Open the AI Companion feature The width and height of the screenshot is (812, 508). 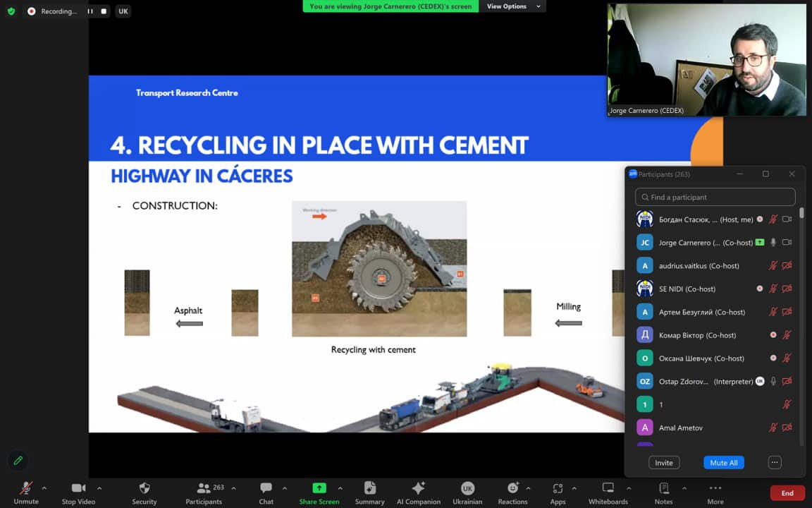418,492
